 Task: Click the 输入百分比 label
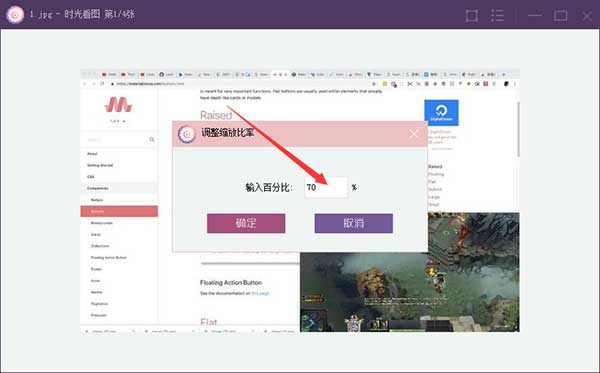[x=269, y=187]
